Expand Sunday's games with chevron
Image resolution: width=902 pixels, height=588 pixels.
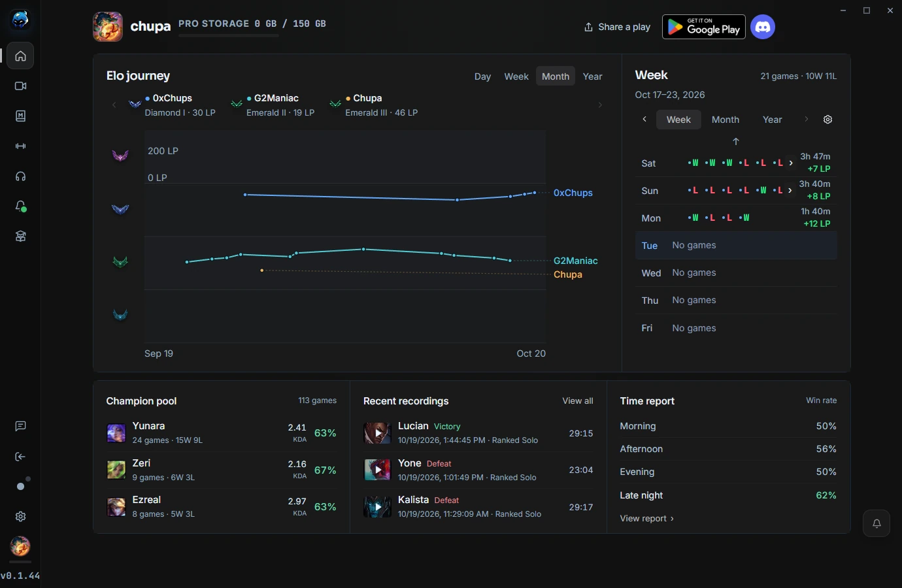790,190
